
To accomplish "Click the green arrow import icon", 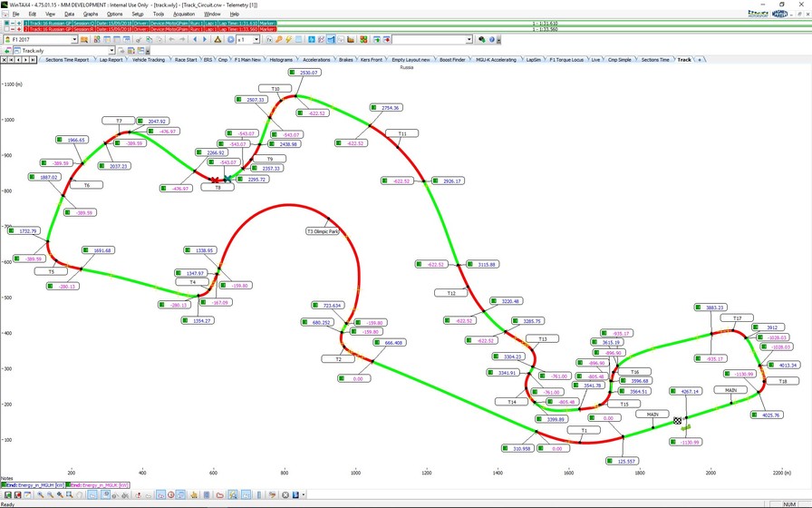I will coord(376,39).
